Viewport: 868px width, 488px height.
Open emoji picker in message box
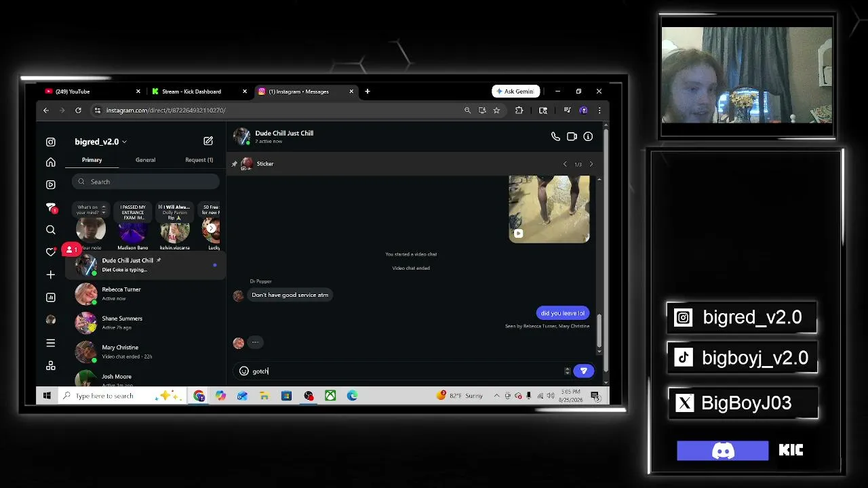[244, 371]
